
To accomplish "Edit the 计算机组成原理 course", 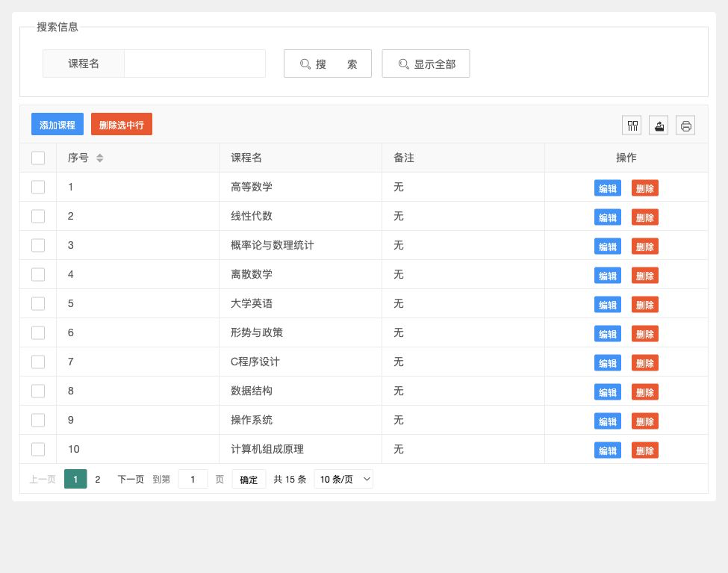I will click(x=608, y=450).
